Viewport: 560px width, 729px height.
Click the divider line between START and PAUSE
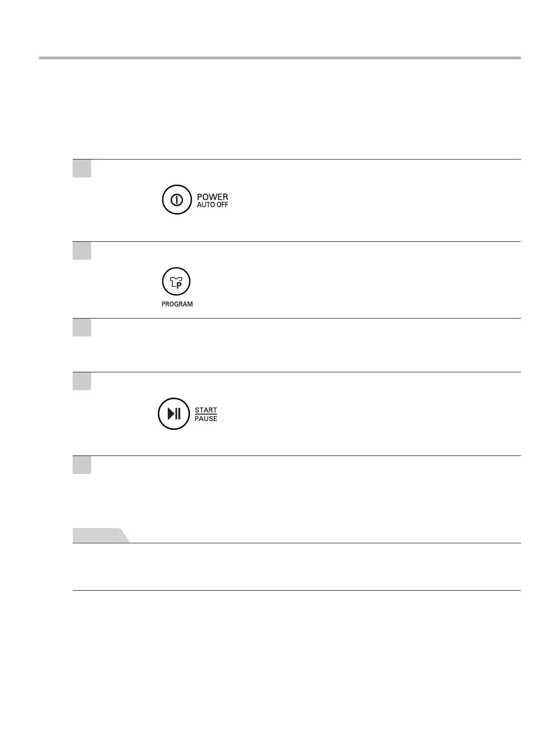[206, 414]
